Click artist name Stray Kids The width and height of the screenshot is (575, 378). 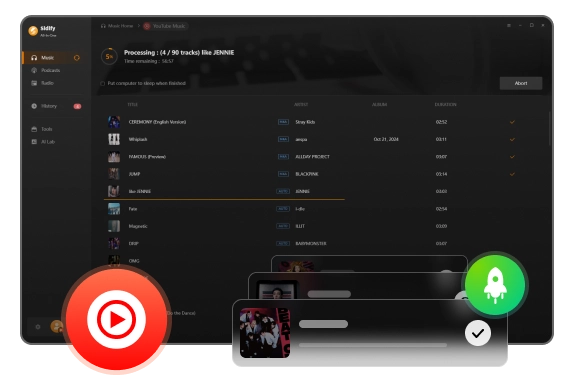tap(305, 122)
